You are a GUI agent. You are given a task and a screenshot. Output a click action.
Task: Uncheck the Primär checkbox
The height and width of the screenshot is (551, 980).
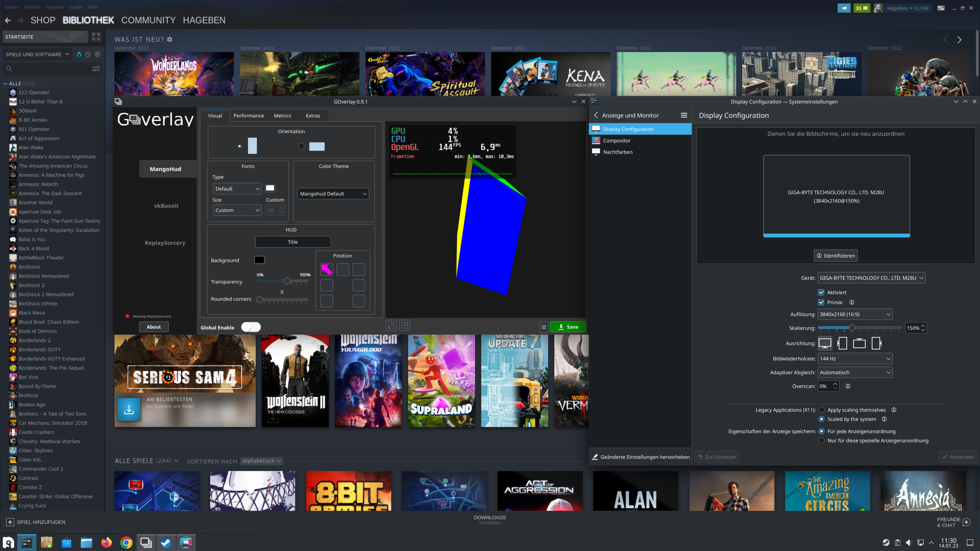click(x=821, y=303)
